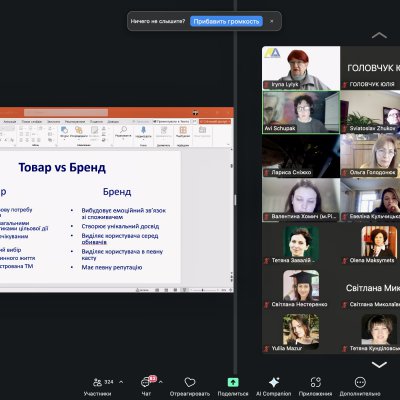Click the 'Бренд' column heading on slide
The width and height of the screenshot is (400, 400).
(117, 192)
